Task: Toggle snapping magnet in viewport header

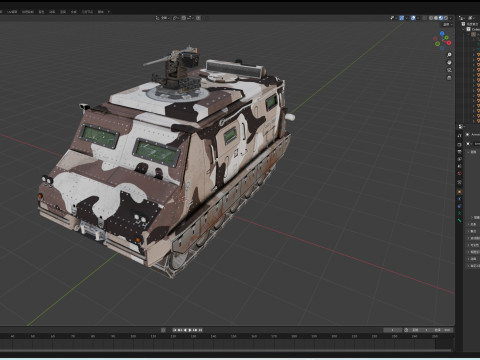Action: 183,18
